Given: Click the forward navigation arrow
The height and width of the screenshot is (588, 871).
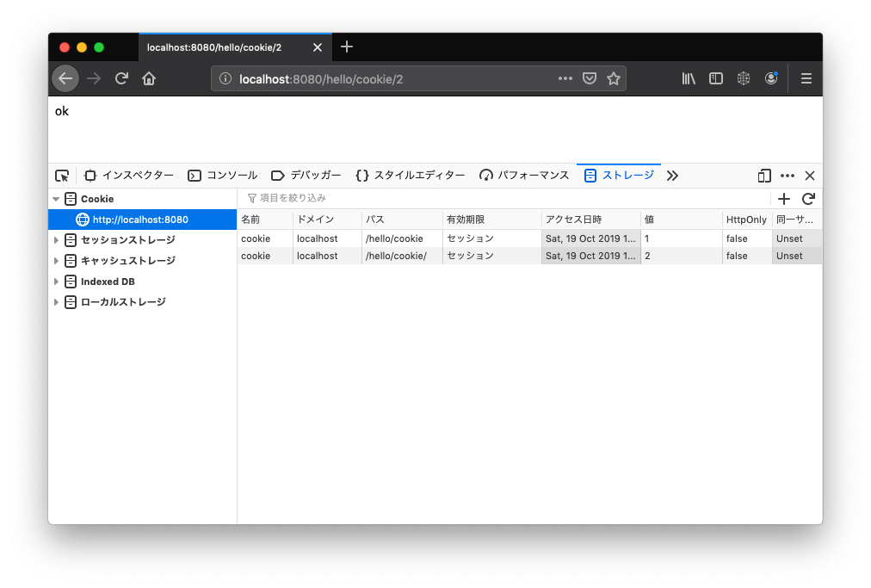Looking at the screenshot, I should [x=94, y=78].
